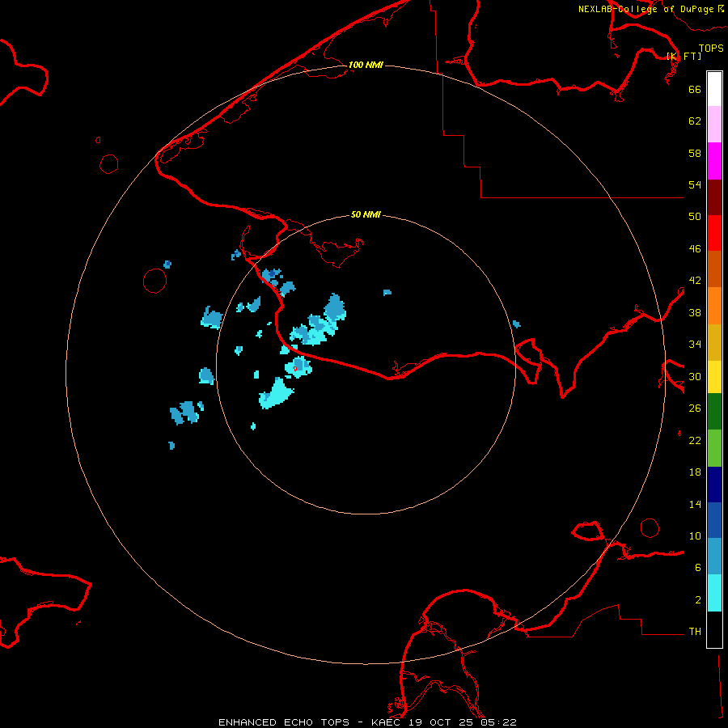Screen dimensions: 728x728
Task: Click legend value 30
Action: (x=695, y=376)
